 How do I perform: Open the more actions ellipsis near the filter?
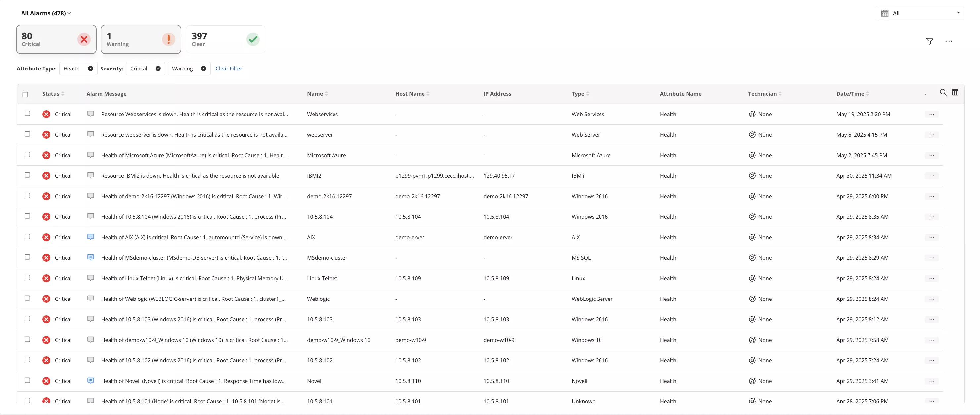(950, 41)
